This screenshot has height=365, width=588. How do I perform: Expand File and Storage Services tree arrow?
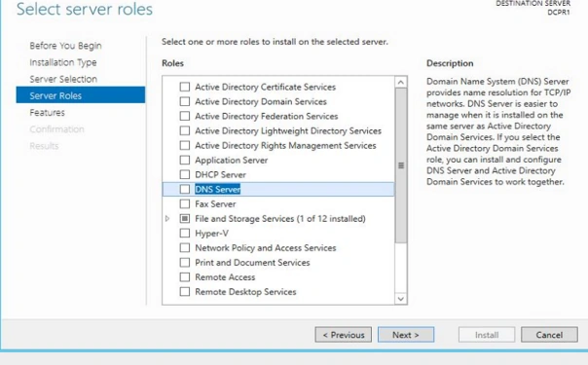[x=167, y=218]
